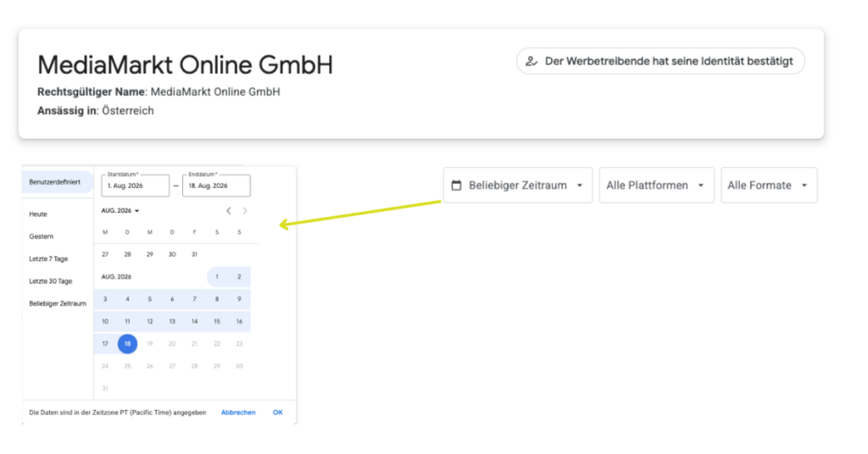Click the Pacific Time timezone note
868x454 pixels.
pyautogui.click(x=117, y=412)
